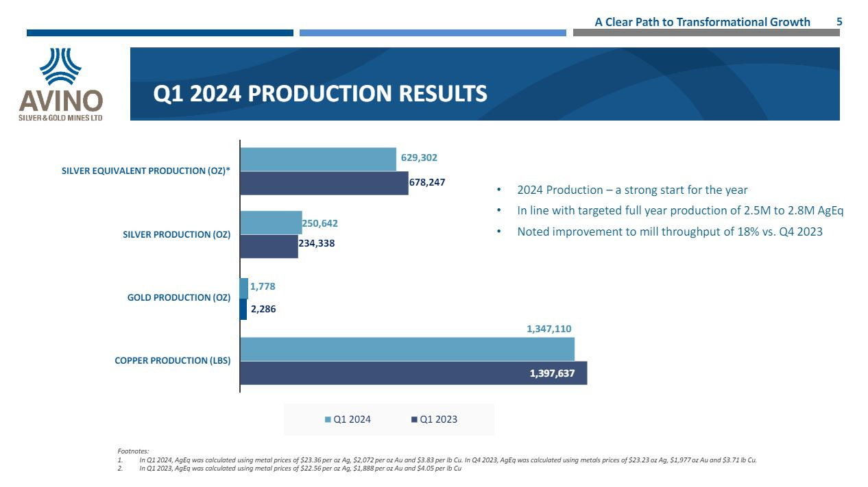868x487 pixels.
Task: Click the header 'A Clear Path to Transformational Growth'
Action: [702, 22]
